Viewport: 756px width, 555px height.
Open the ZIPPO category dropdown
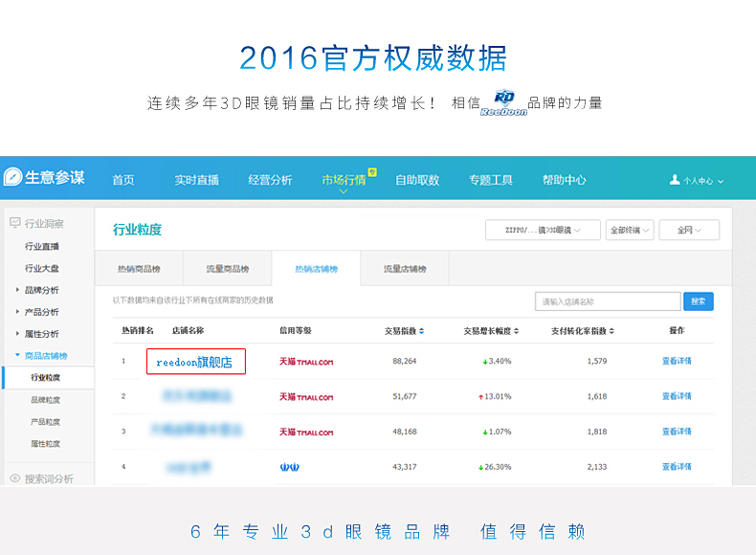pos(543,230)
